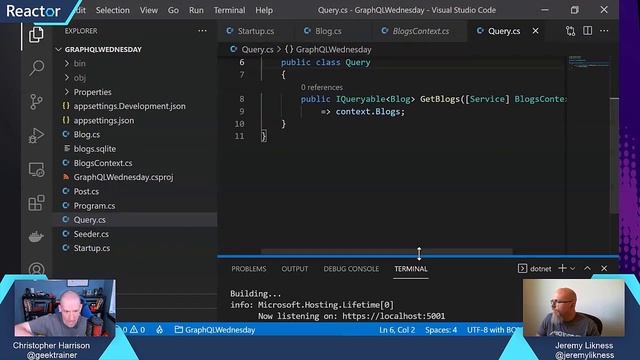The height and width of the screenshot is (360, 640).
Task: Click the 0 references code lens
Action: point(322,87)
